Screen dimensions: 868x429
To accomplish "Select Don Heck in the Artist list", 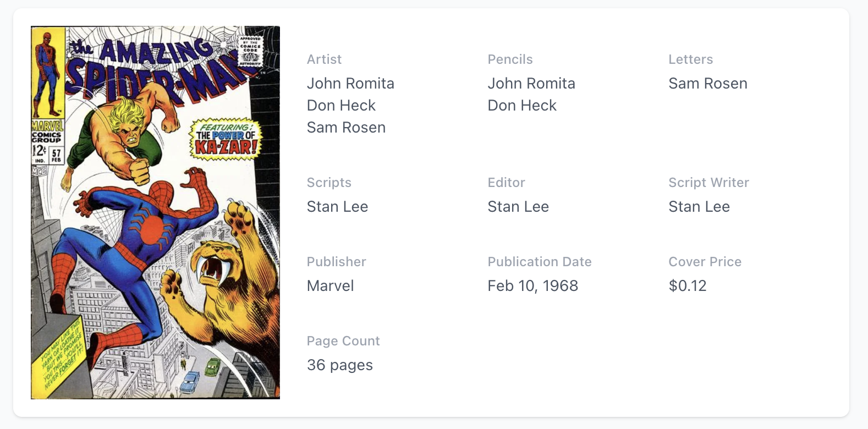I will pos(341,106).
